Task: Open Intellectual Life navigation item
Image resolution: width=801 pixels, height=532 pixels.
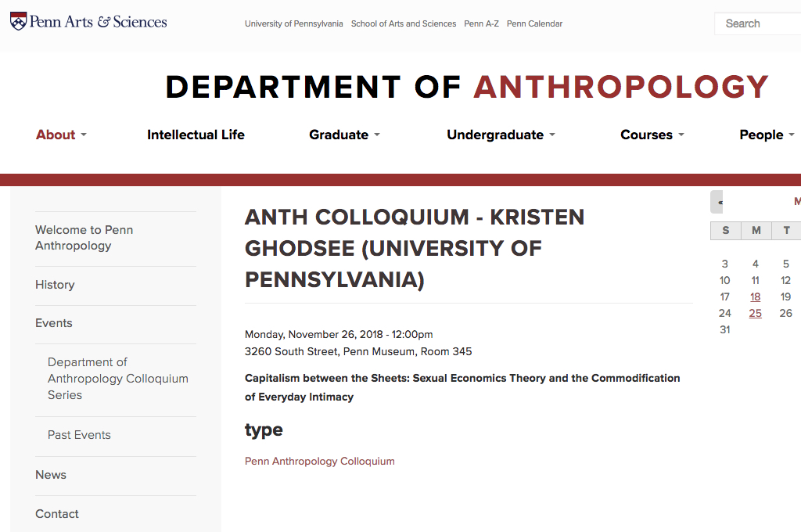Action: click(x=196, y=135)
